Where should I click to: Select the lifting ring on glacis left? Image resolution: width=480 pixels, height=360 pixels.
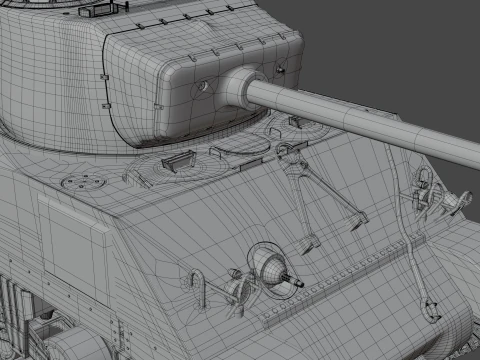coord(199,289)
